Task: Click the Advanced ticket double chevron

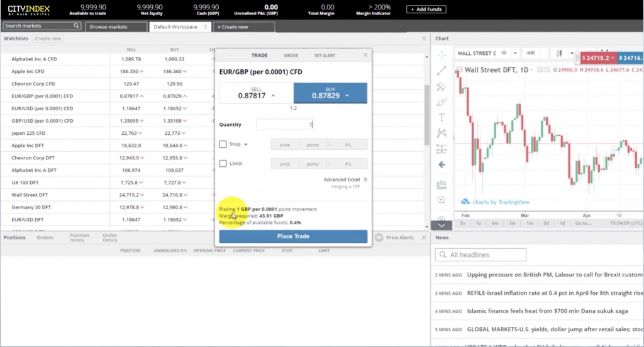Action: click(x=365, y=179)
